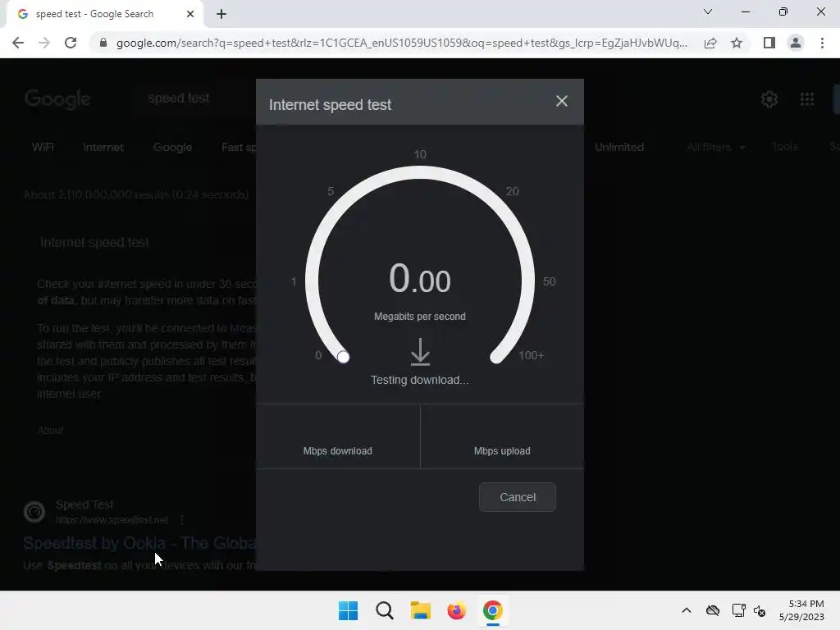840x630 pixels.
Task: Open the Chrome profile menu
Action: tap(796, 43)
